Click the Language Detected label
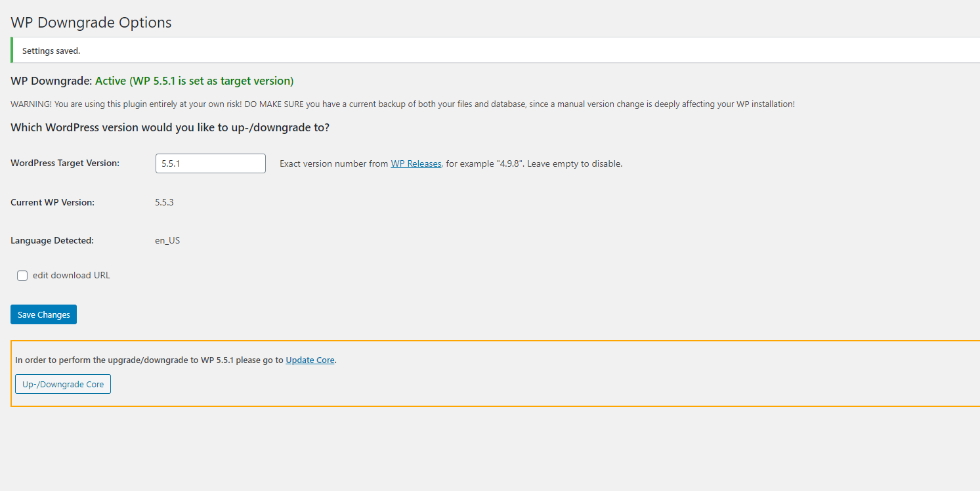 tap(53, 240)
